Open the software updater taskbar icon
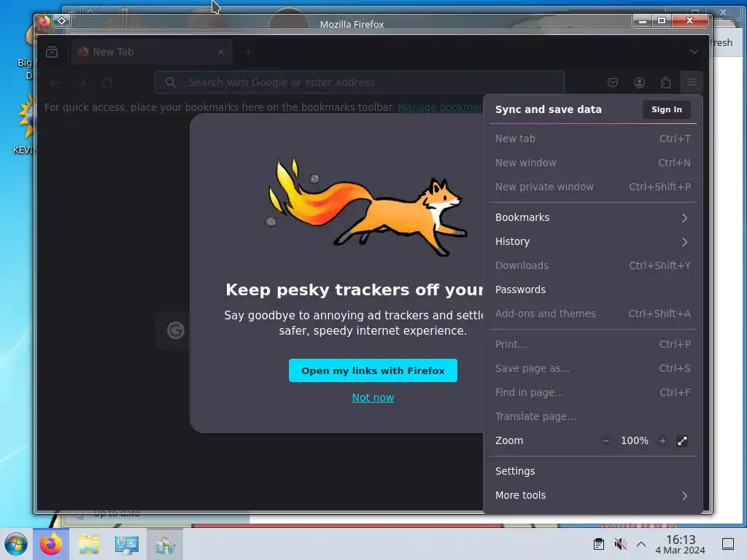Viewport: 747px width, 560px height. tap(165, 544)
